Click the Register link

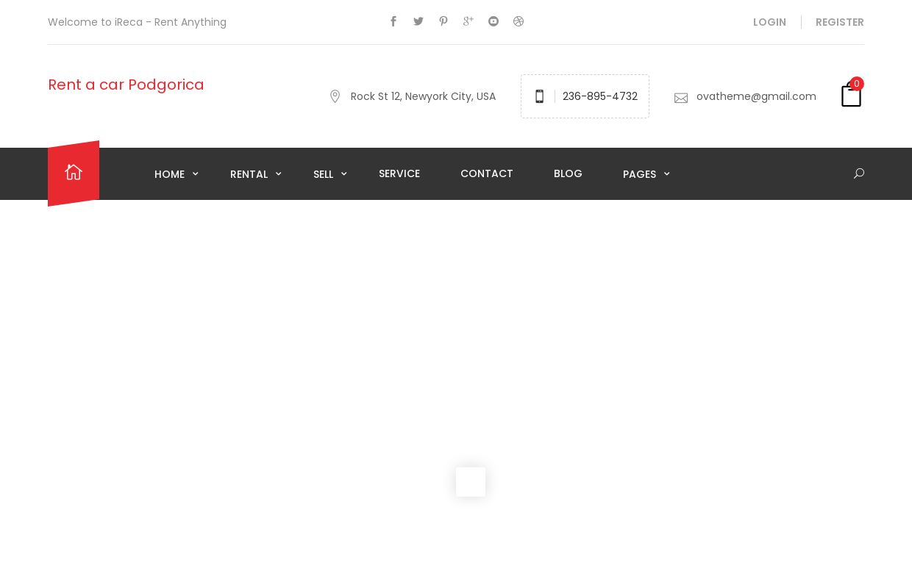pyautogui.click(x=839, y=22)
